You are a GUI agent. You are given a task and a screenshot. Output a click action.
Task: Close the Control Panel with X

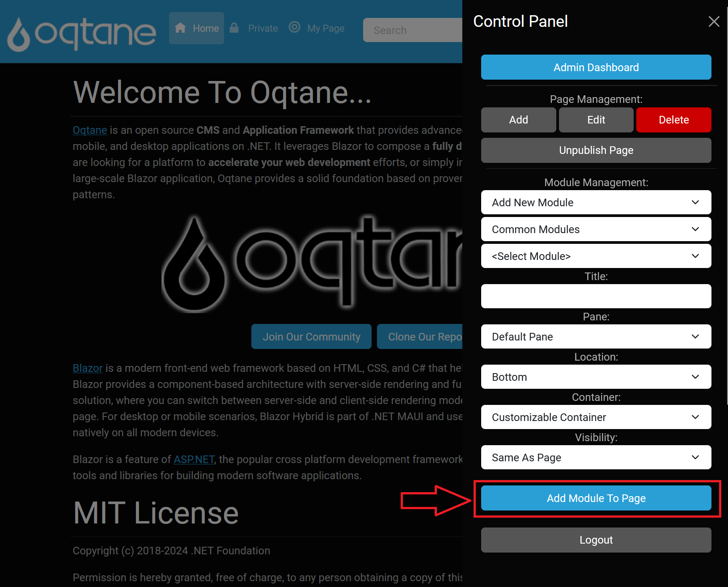click(714, 21)
